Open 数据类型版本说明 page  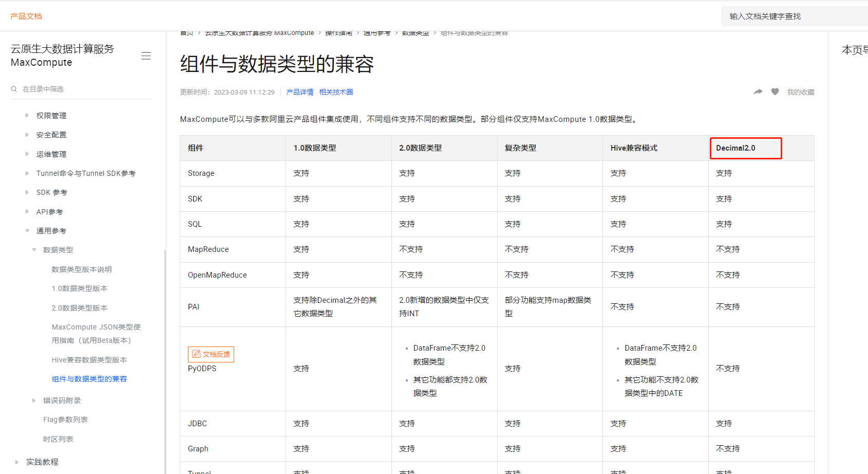82,269
